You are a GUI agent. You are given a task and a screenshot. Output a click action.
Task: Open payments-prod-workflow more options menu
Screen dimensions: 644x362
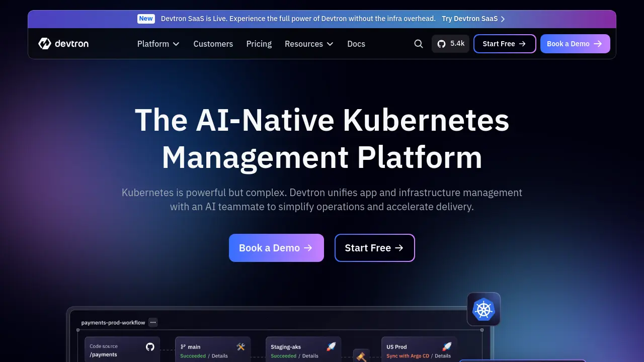pos(153,322)
